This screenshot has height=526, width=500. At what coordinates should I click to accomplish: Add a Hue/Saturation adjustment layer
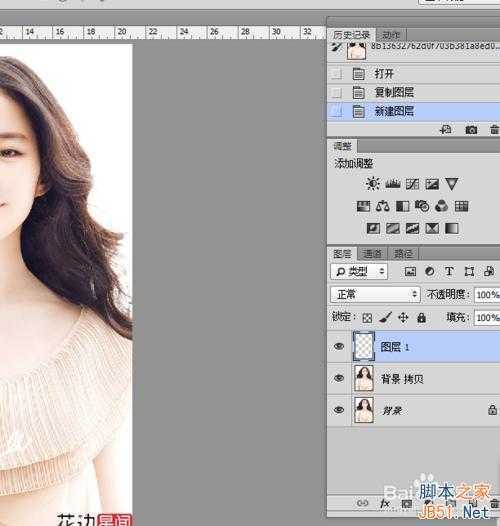(x=363, y=206)
